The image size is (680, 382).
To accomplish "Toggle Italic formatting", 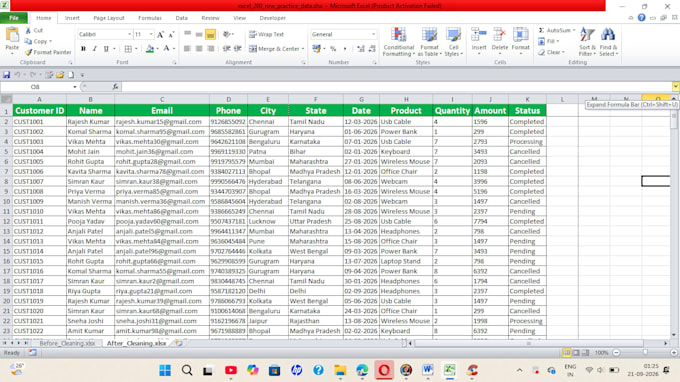I will coord(95,49).
